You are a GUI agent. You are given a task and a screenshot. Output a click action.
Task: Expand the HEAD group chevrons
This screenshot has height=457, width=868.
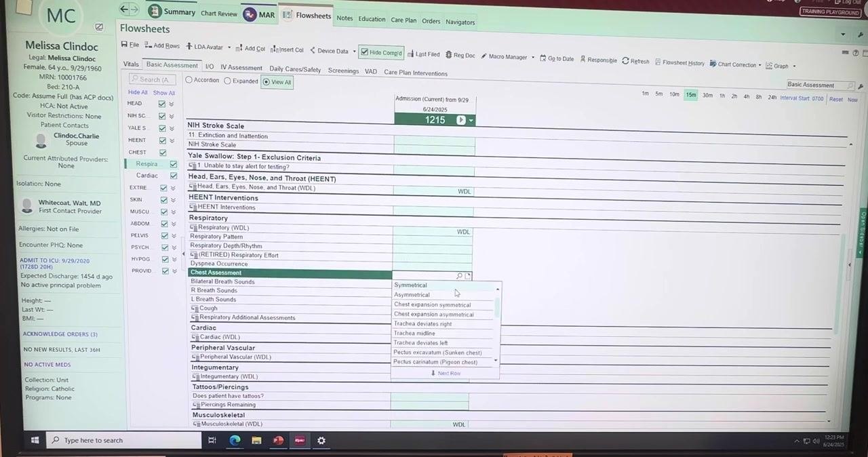click(x=172, y=104)
